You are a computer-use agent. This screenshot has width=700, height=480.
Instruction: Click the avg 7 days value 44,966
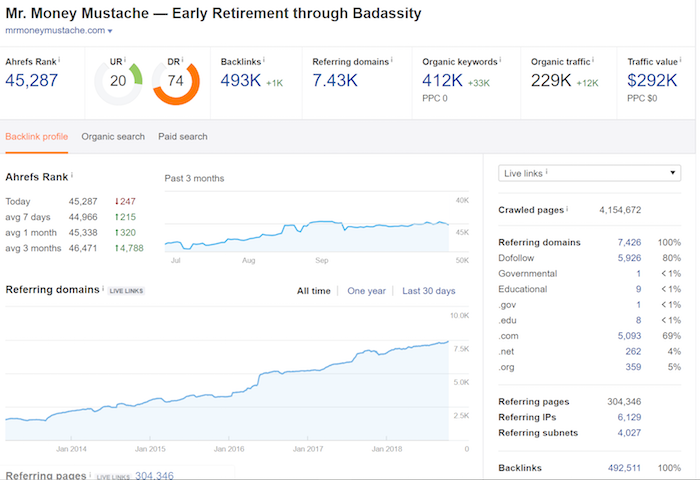click(83, 217)
